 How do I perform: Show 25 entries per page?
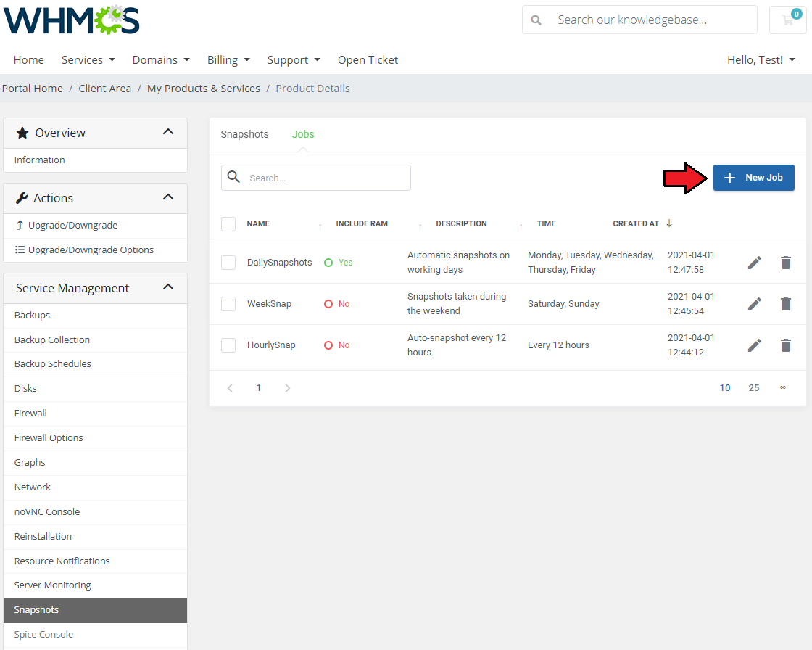[754, 388]
